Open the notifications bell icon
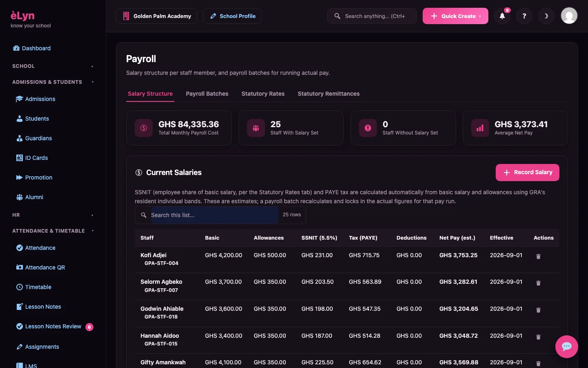Screen dimensions: 588x368 point(502,16)
